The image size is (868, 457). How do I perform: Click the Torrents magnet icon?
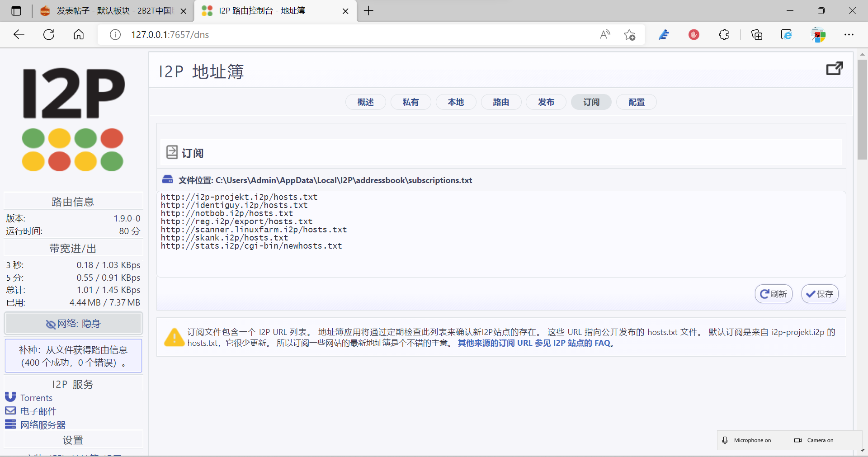10,397
